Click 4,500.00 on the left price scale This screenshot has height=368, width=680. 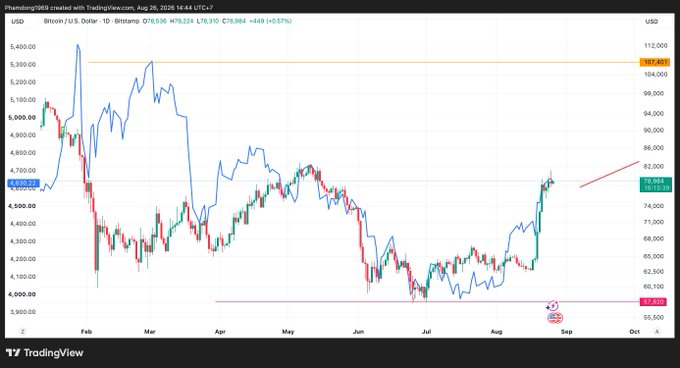click(22, 206)
